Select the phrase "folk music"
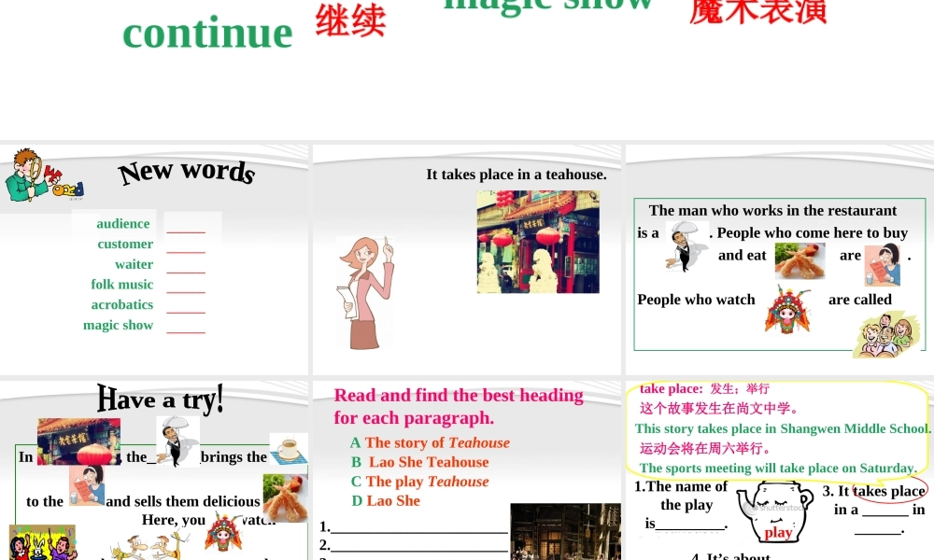 point(122,285)
